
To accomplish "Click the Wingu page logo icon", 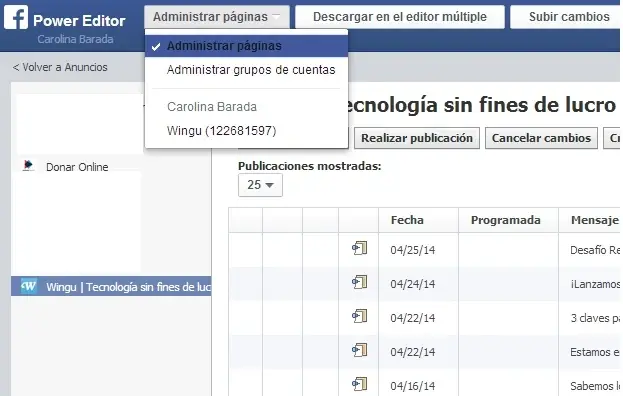I will click(29, 286).
